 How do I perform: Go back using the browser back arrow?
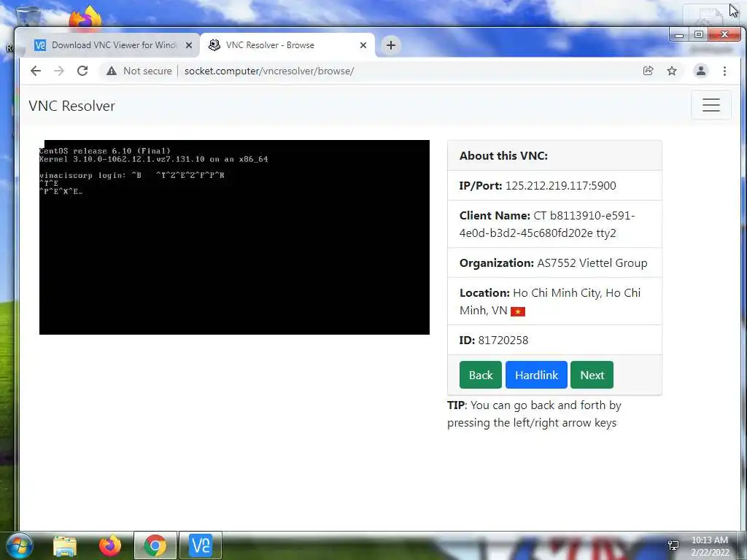coord(36,71)
